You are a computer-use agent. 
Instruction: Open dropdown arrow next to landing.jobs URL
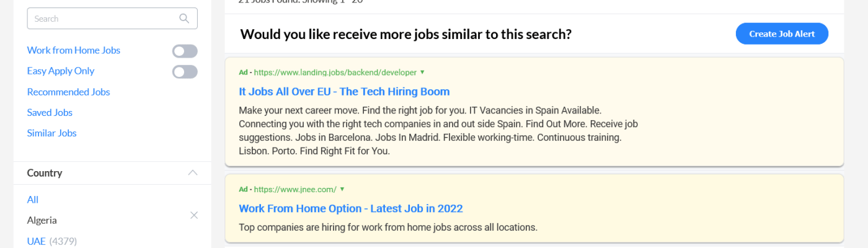pos(422,72)
